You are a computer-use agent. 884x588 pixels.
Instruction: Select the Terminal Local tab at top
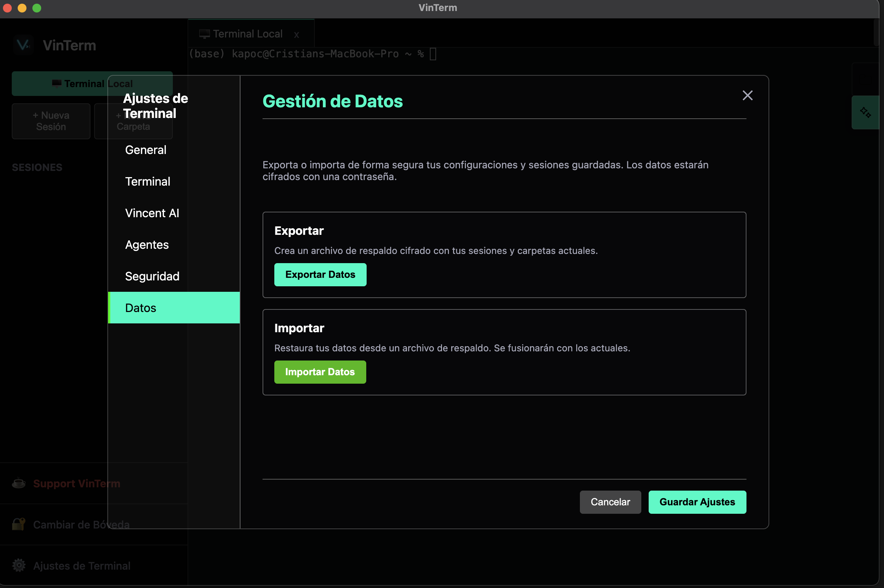point(251,34)
